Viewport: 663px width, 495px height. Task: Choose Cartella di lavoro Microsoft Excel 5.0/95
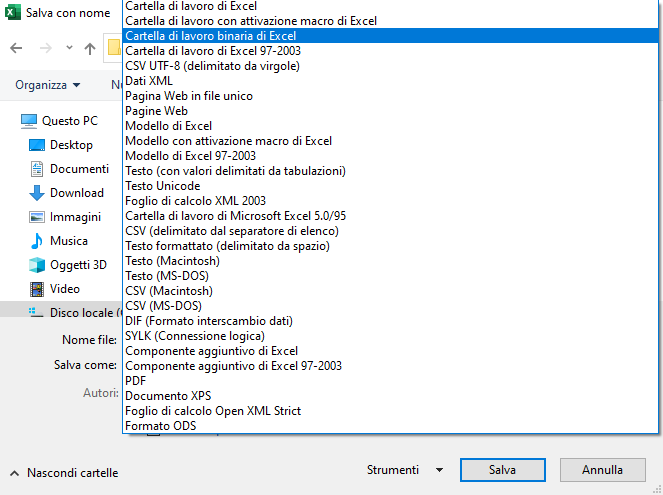coord(390,216)
